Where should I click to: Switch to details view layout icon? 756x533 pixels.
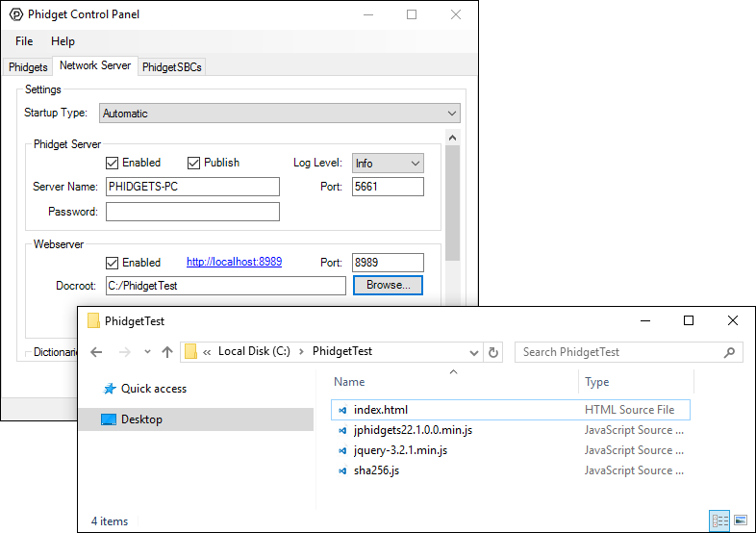[x=719, y=520]
